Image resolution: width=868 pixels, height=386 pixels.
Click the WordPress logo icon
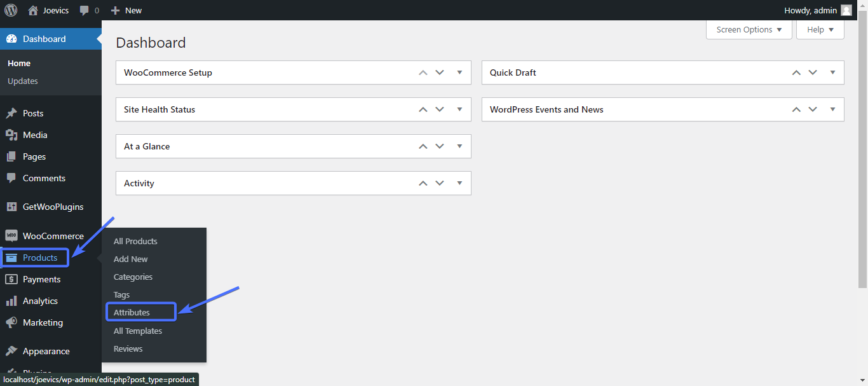click(x=11, y=10)
